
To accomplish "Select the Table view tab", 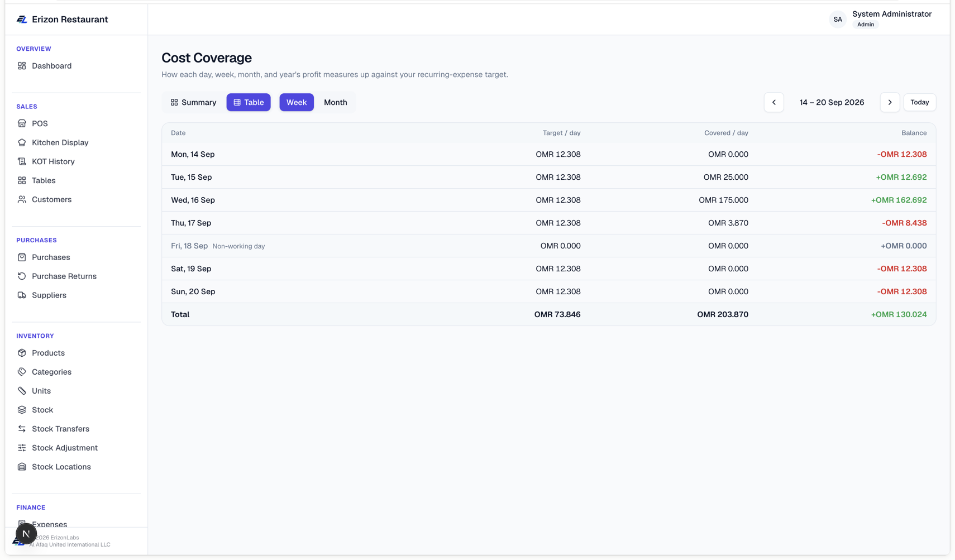I will (249, 102).
